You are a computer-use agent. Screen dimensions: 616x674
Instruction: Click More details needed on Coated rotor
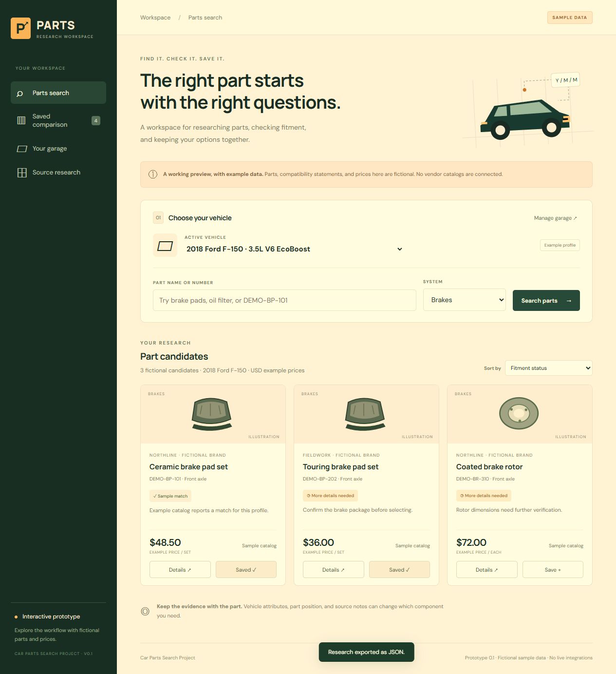[484, 496]
